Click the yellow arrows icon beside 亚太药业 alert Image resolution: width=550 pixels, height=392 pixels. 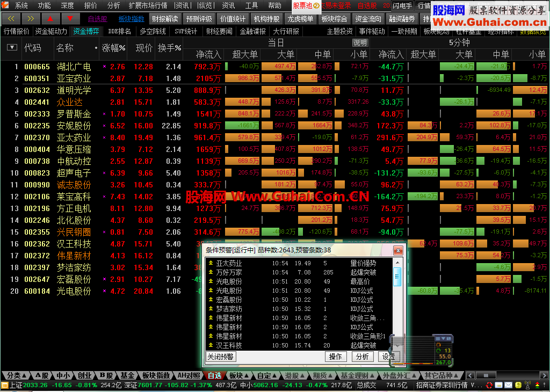tap(211, 264)
